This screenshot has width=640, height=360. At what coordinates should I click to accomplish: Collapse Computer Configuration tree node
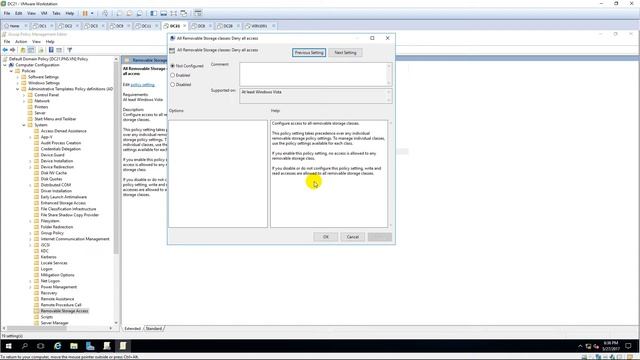(x=5, y=65)
